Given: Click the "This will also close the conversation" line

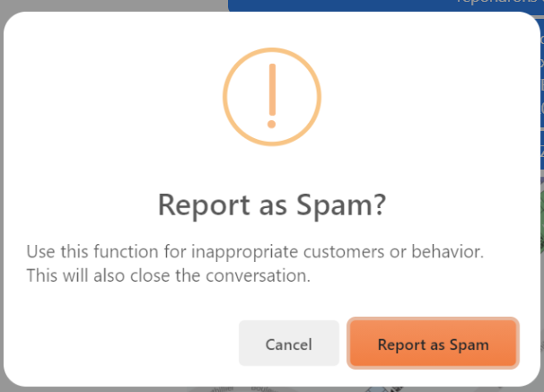Looking at the screenshot, I should pyautogui.click(x=168, y=275).
